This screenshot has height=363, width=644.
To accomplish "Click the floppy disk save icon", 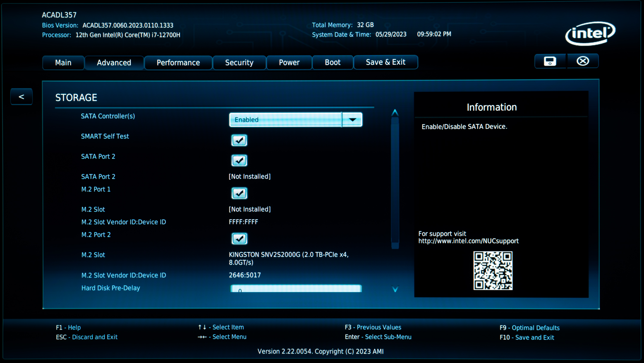I will [x=550, y=61].
